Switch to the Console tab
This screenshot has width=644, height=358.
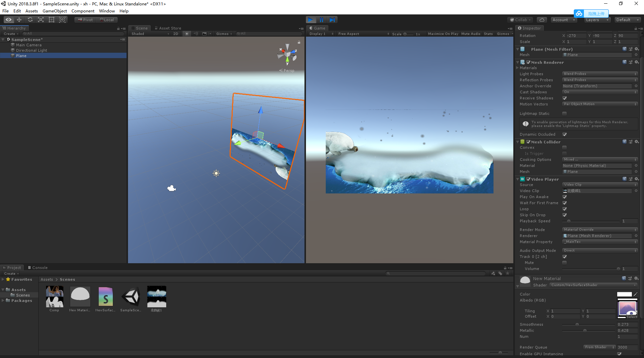coord(38,267)
